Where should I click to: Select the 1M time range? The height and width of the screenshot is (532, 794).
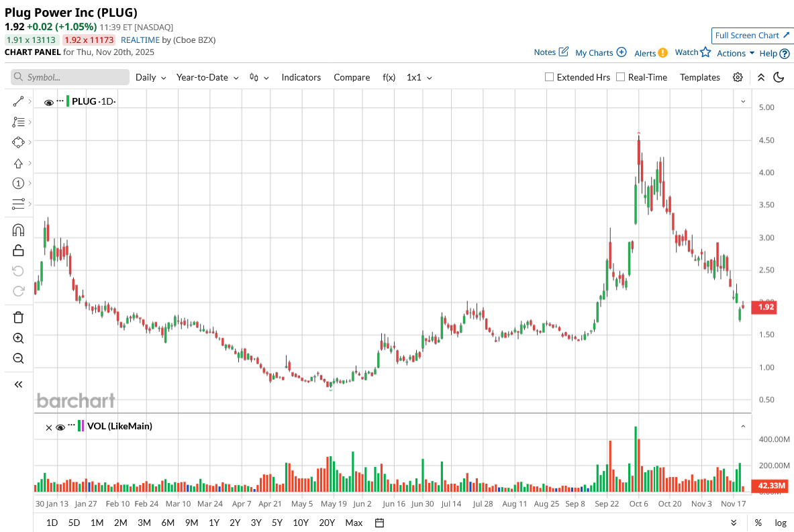click(97, 523)
